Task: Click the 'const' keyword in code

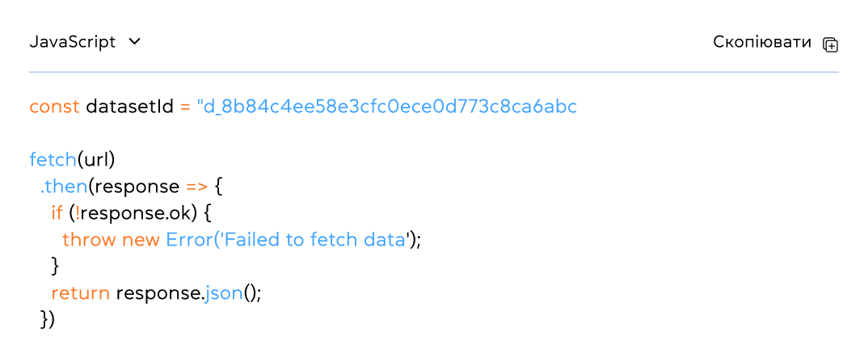Action: coord(54,107)
